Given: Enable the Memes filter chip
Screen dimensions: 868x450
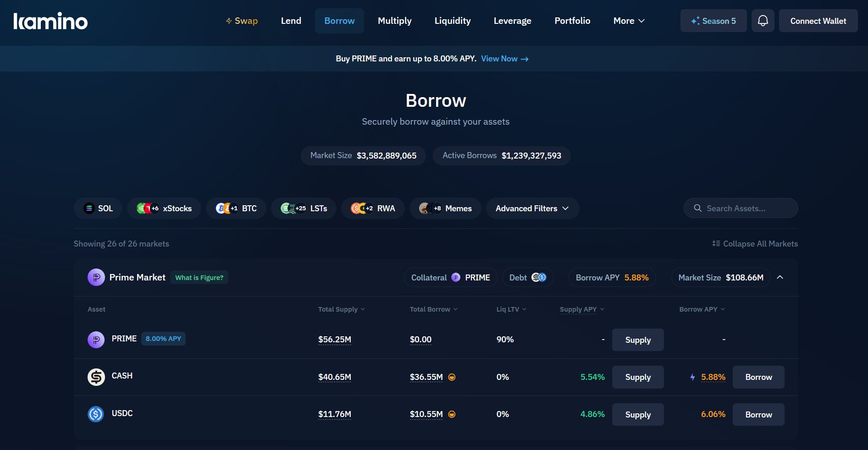Looking at the screenshot, I should 445,209.
